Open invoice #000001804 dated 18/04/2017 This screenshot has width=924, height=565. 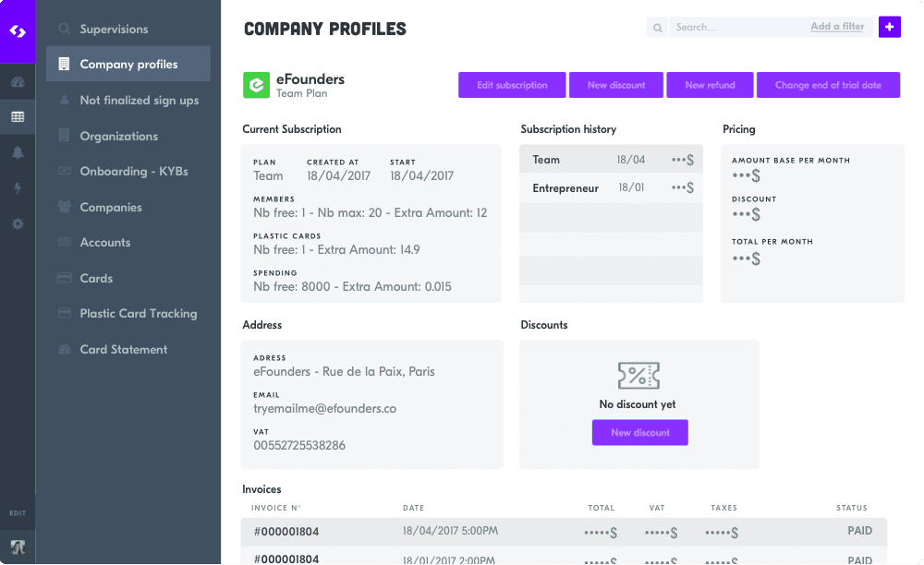(564, 532)
